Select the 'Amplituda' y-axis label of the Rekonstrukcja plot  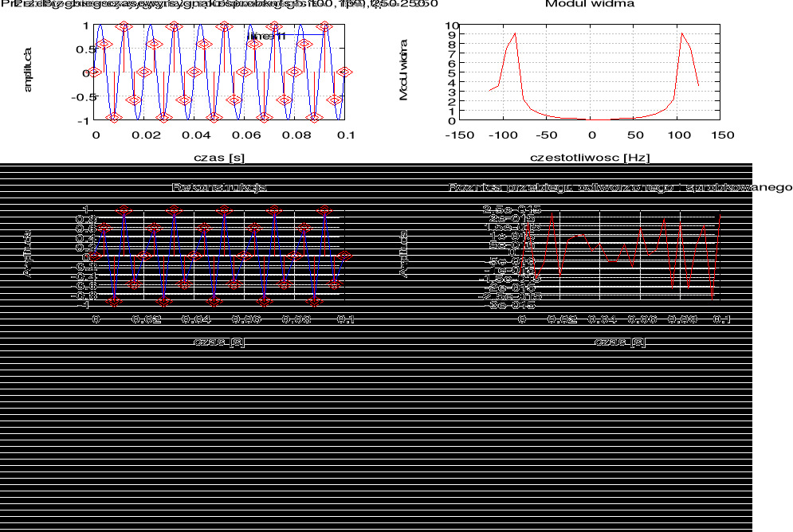click(x=27, y=255)
